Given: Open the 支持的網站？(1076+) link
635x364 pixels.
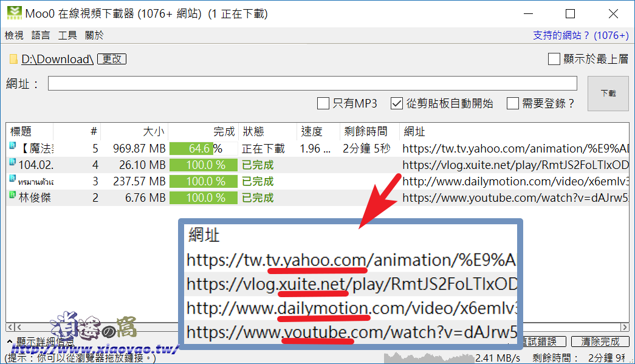Looking at the screenshot, I should pyautogui.click(x=581, y=35).
